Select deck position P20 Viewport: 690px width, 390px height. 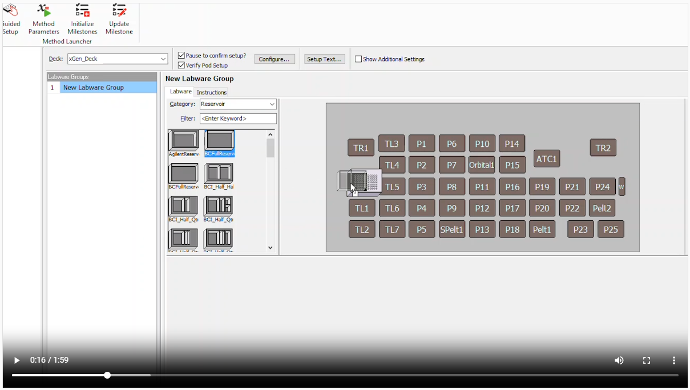point(542,208)
